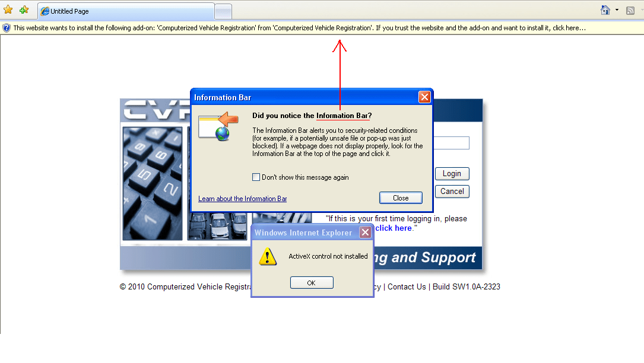The width and height of the screenshot is (644, 363).
Task: Click the Favorites star icon
Action: 8,9
